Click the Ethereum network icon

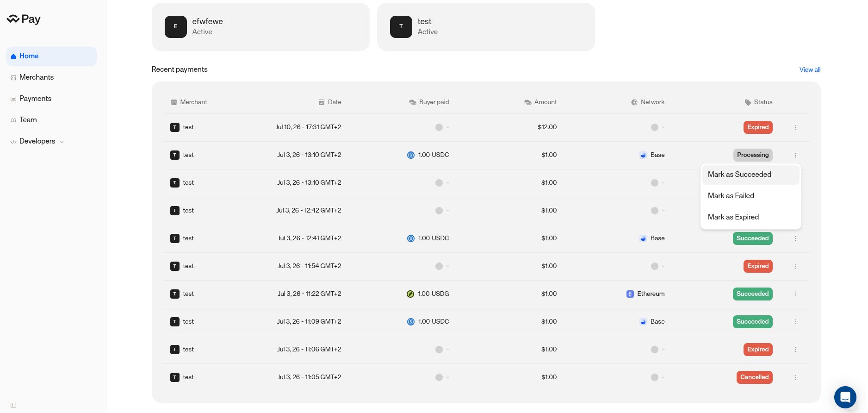pos(630,294)
